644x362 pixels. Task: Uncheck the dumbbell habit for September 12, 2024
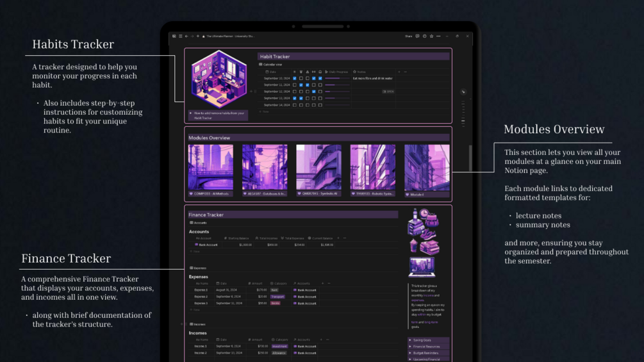(x=314, y=92)
